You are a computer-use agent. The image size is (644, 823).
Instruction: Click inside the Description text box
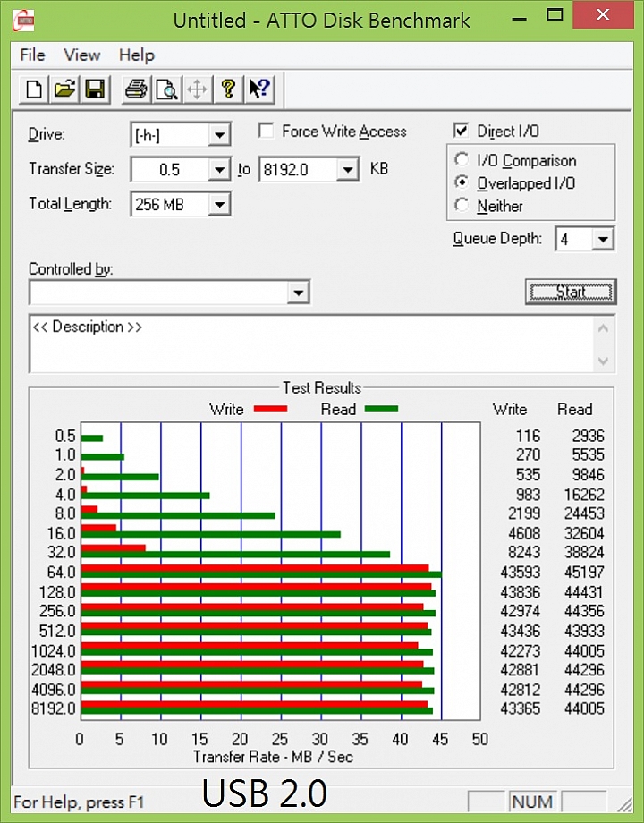pyautogui.click(x=312, y=344)
